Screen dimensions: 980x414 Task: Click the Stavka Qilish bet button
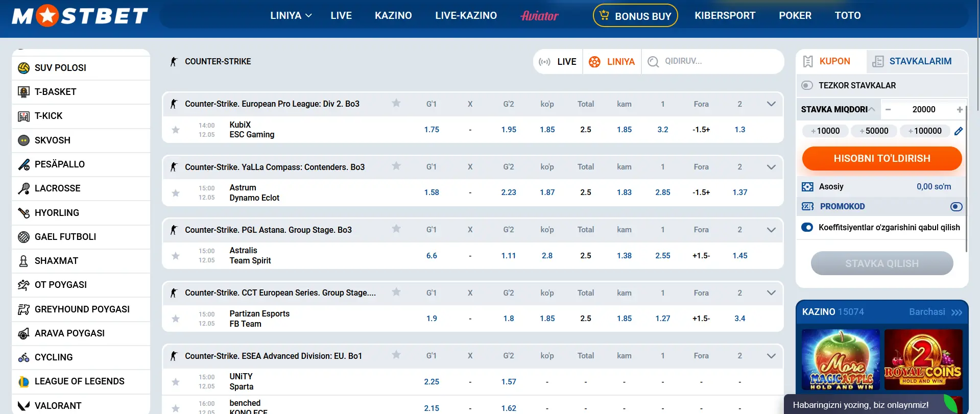pyautogui.click(x=882, y=263)
